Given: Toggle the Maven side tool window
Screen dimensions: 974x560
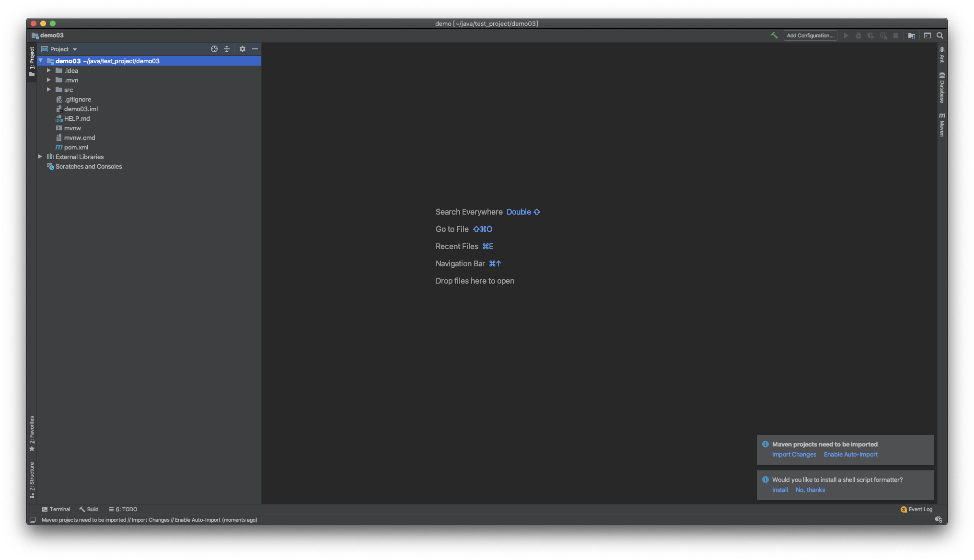Looking at the screenshot, I should [x=942, y=125].
